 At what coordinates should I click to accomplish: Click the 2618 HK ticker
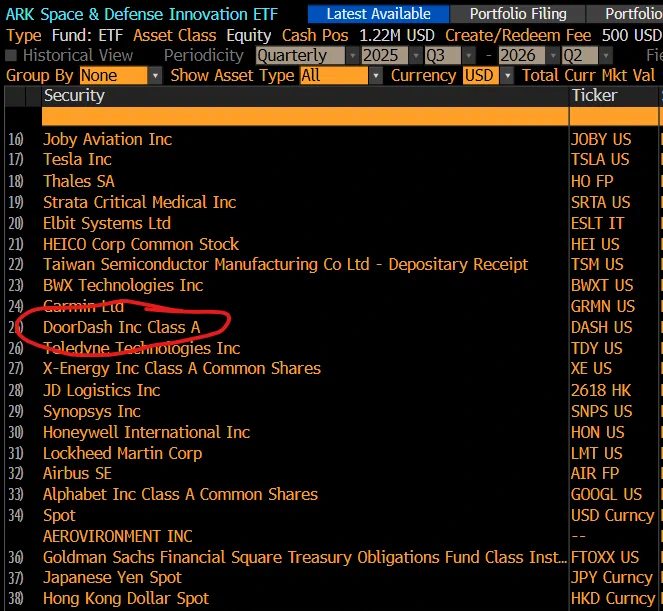[x=601, y=390]
